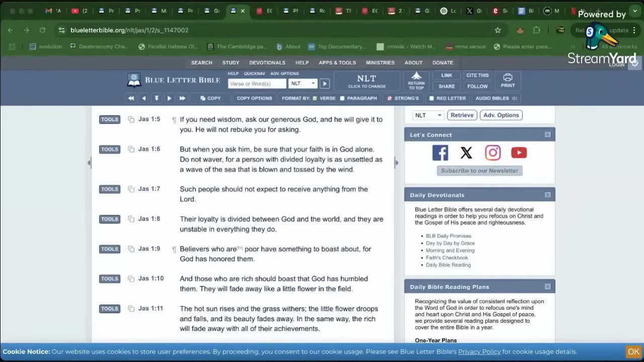Copy verse Jas 1:5 with copy icon
Image resolution: width=644 pixels, height=362 pixels.
131,120
